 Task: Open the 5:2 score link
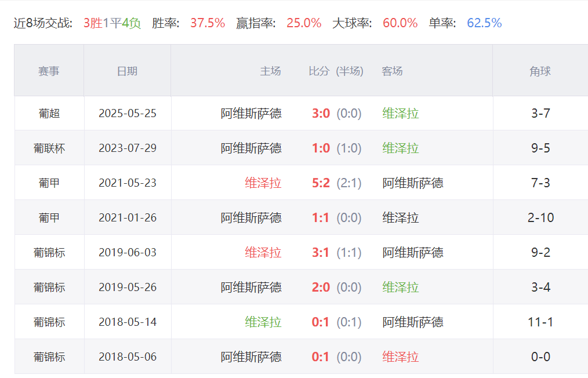click(321, 183)
